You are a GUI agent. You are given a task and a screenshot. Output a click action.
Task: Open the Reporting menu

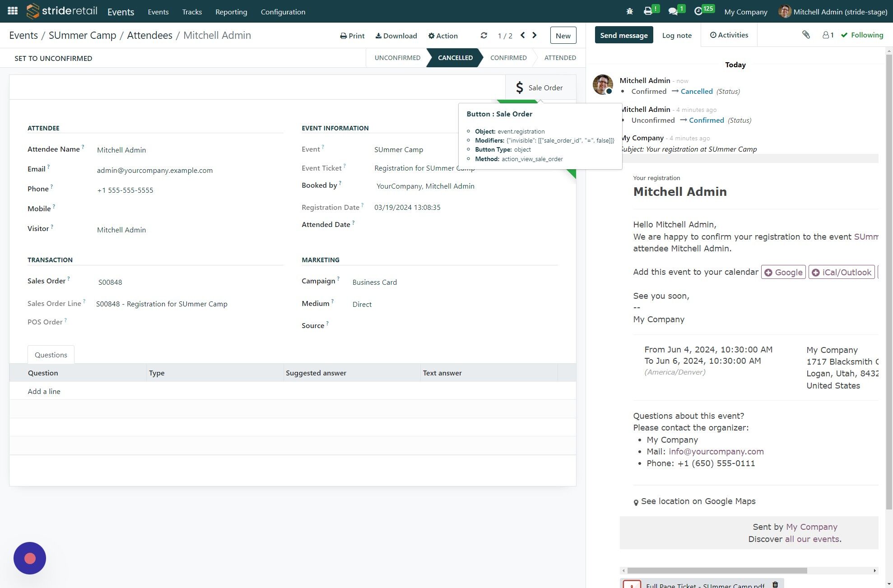pos(231,12)
